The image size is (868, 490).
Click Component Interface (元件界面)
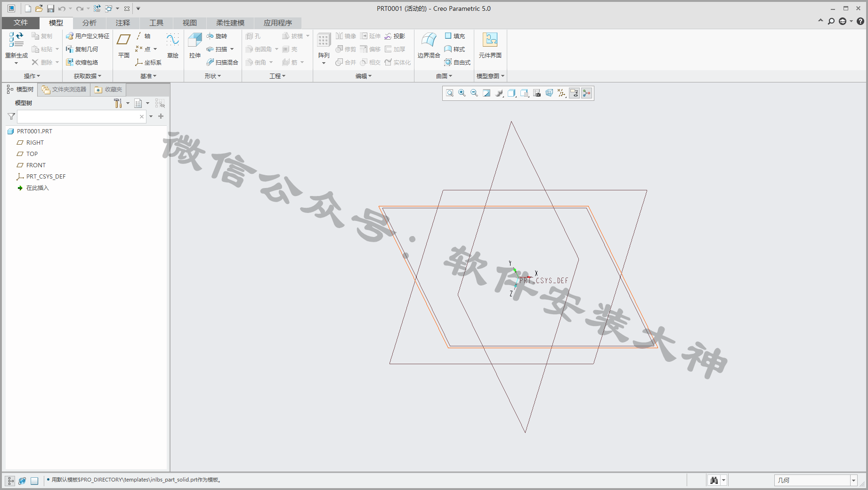click(x=490, y=46)
